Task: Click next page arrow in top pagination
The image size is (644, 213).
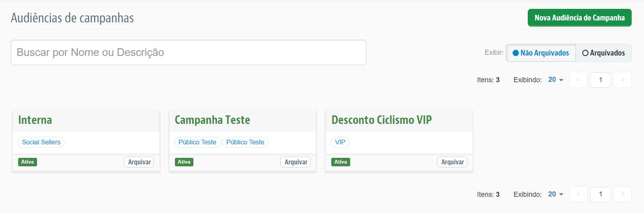Action: pos(623,80)
